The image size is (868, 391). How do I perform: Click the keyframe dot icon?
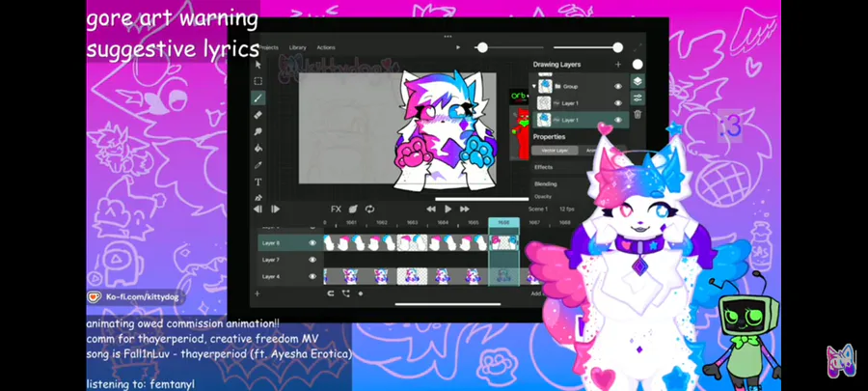tap(361, 293)
